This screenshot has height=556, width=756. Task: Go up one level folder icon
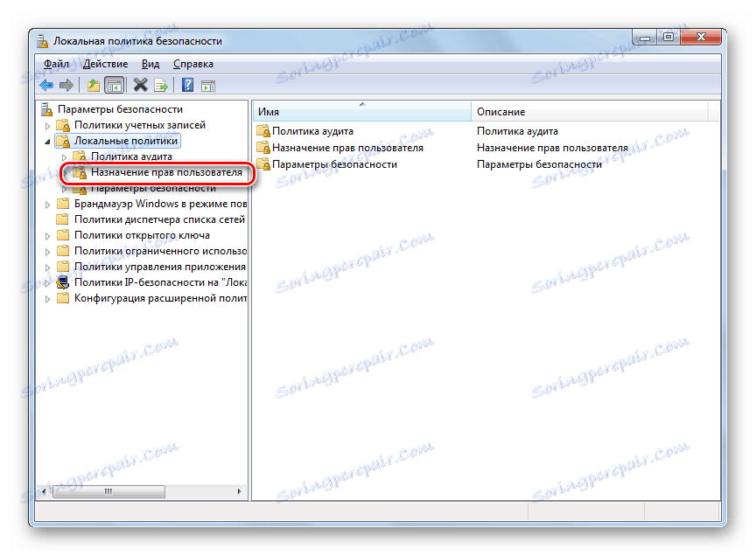click(x=93, y=86)
